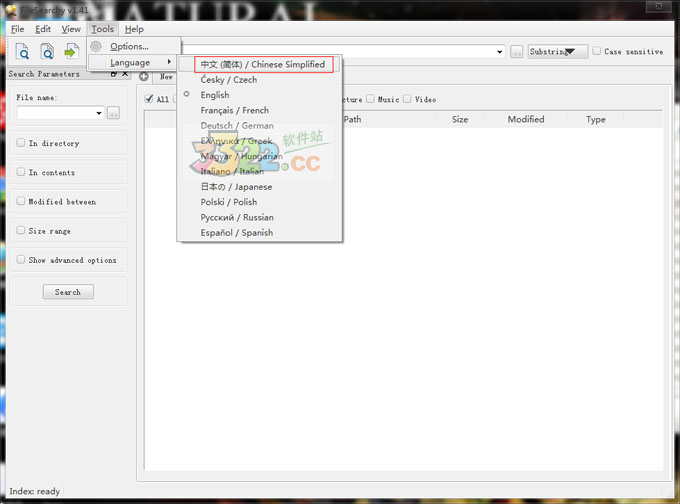Add a new tab with the plus icon
The height and width of the screenshot is (504, 680).
point(144,77)
